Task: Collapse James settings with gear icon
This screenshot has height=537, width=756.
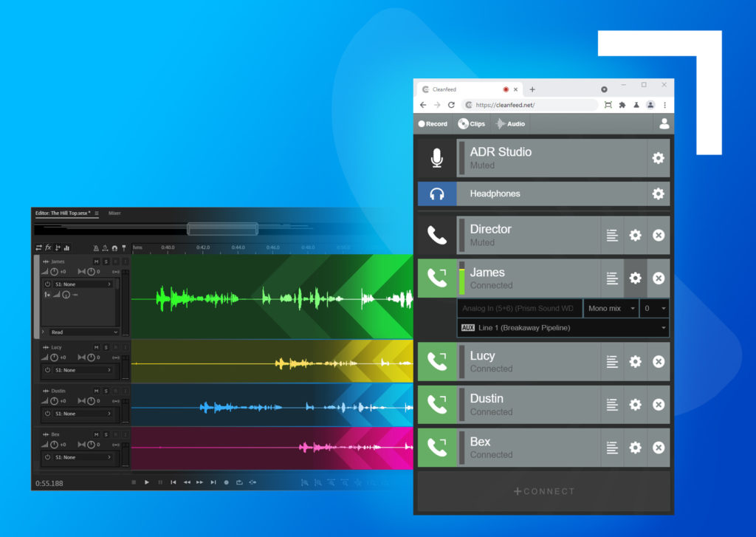Action: [x=635, y=278]
